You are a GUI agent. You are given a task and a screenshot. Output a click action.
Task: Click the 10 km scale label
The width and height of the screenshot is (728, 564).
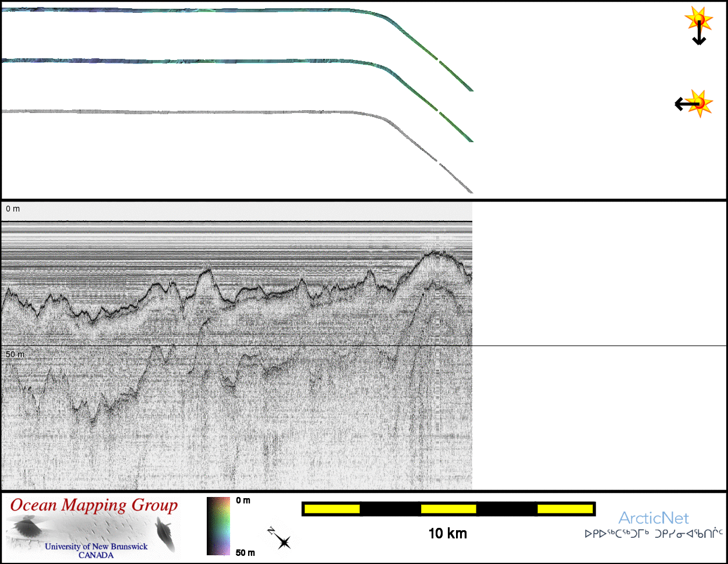(x=447, y=533)
